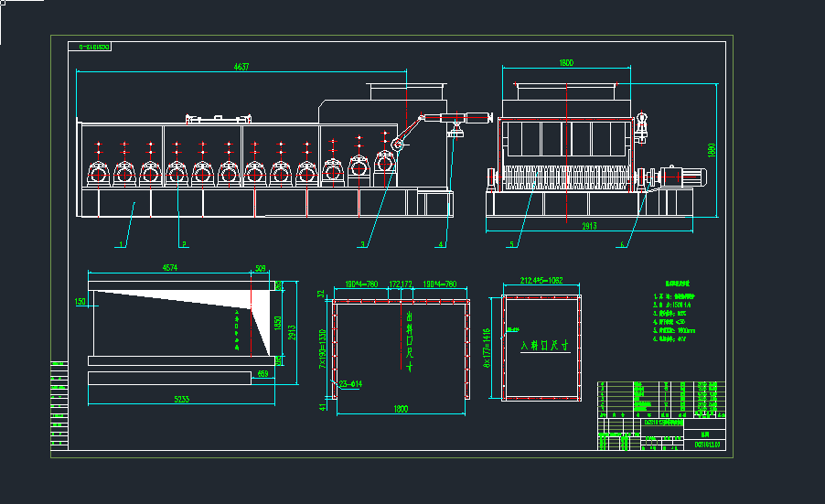This screenshot has width=825, height=504.
Task: Select the 23-Φ14 hole annotation
Action: [350, 383]
